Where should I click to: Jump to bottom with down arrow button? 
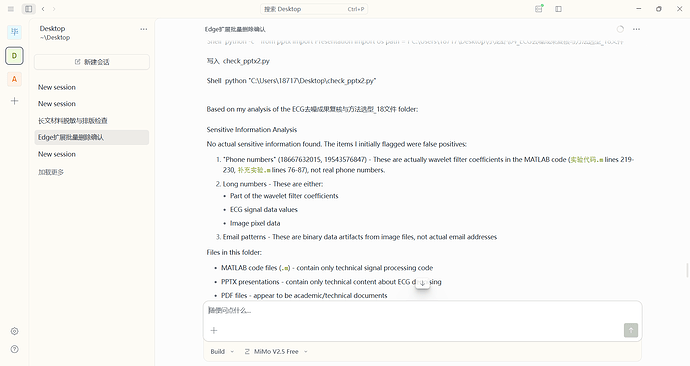pyautogui.click(x=422, y=283)
